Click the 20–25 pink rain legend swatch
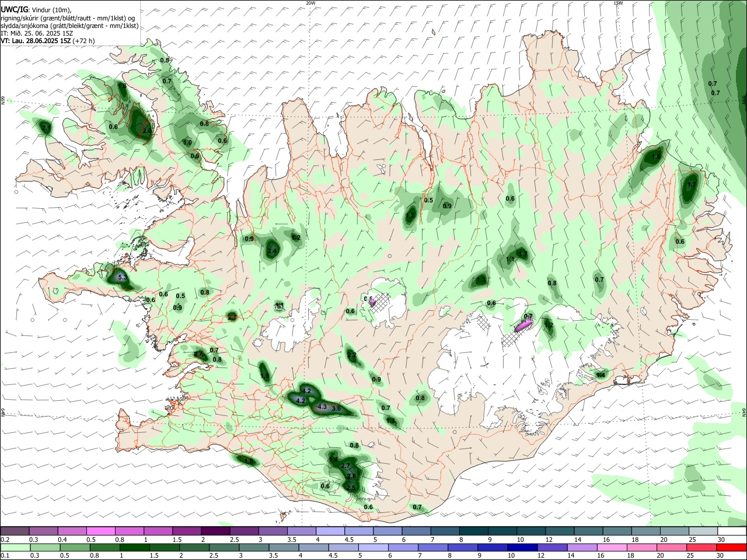 point(671,547)
